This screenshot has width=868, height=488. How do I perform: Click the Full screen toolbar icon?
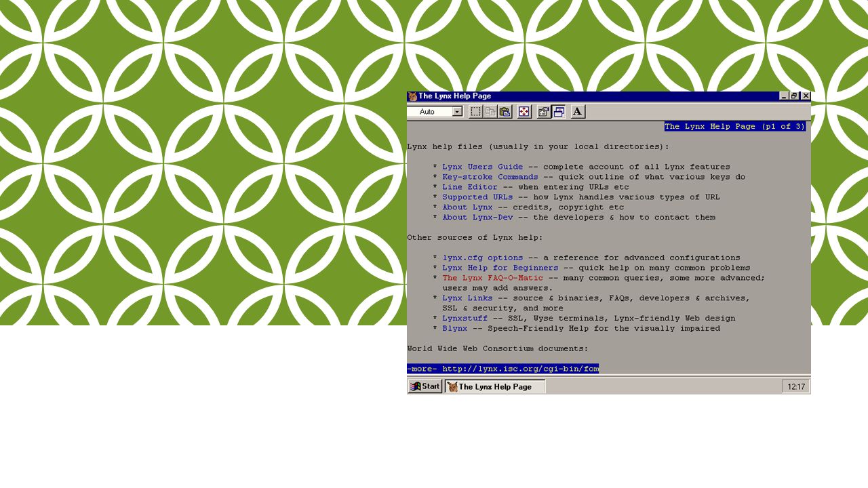(524, 112)
